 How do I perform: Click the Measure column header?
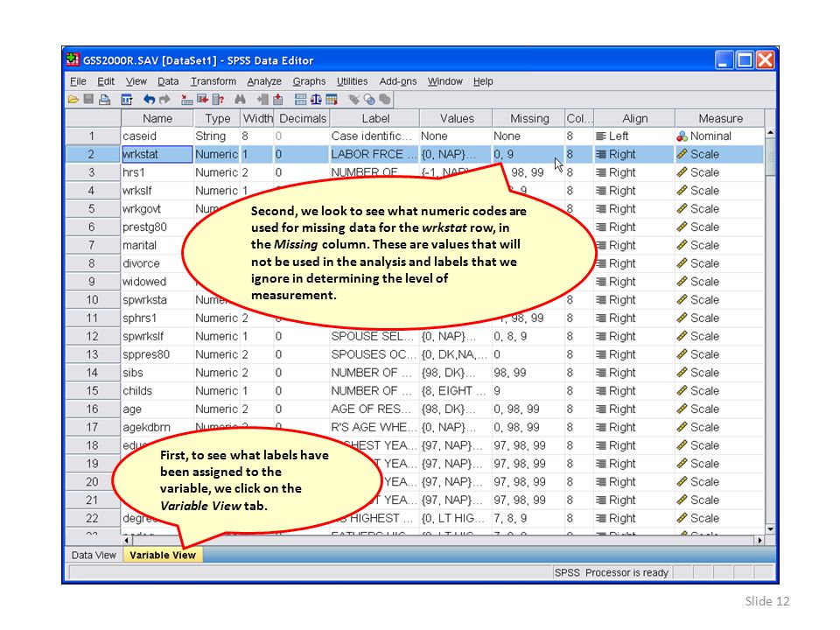(x=720, y=118)
